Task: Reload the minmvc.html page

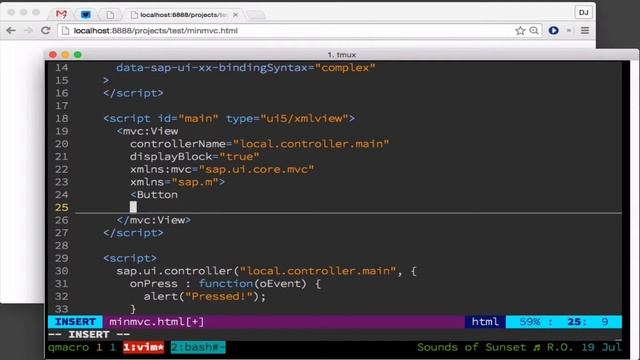Action: click(x=46, y=31)
